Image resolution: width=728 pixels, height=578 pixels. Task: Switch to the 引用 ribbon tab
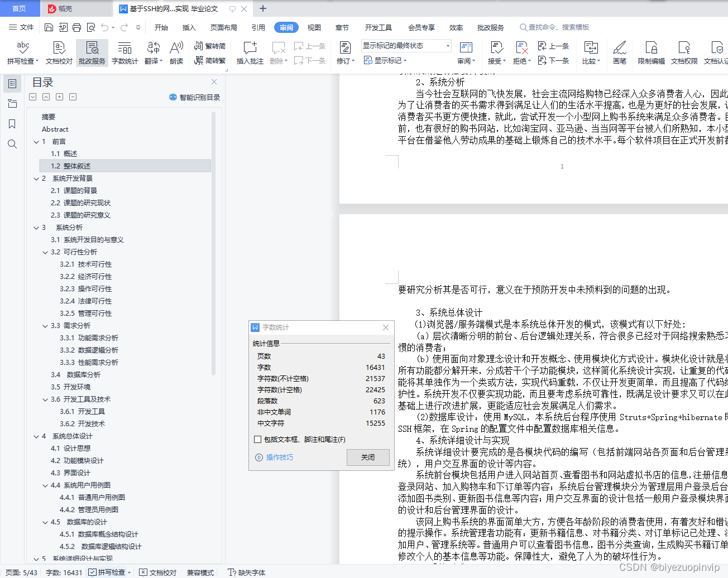258,27
